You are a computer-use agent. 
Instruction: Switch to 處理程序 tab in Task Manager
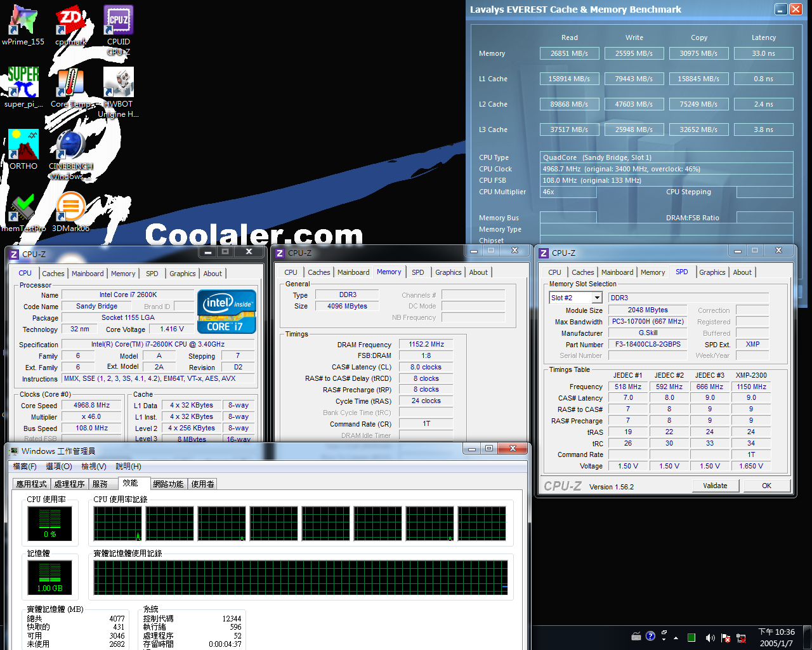[x=70, y=484]
